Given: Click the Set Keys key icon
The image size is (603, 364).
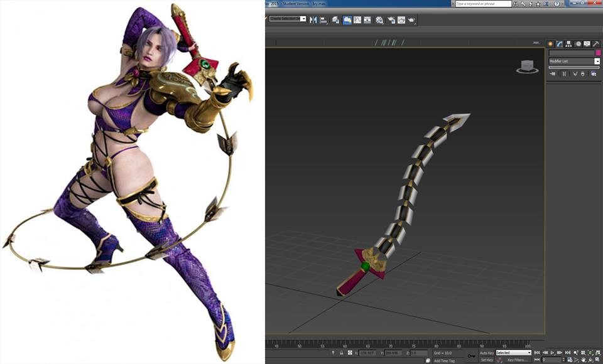Looking at the screenshot, I should [472, 356].
